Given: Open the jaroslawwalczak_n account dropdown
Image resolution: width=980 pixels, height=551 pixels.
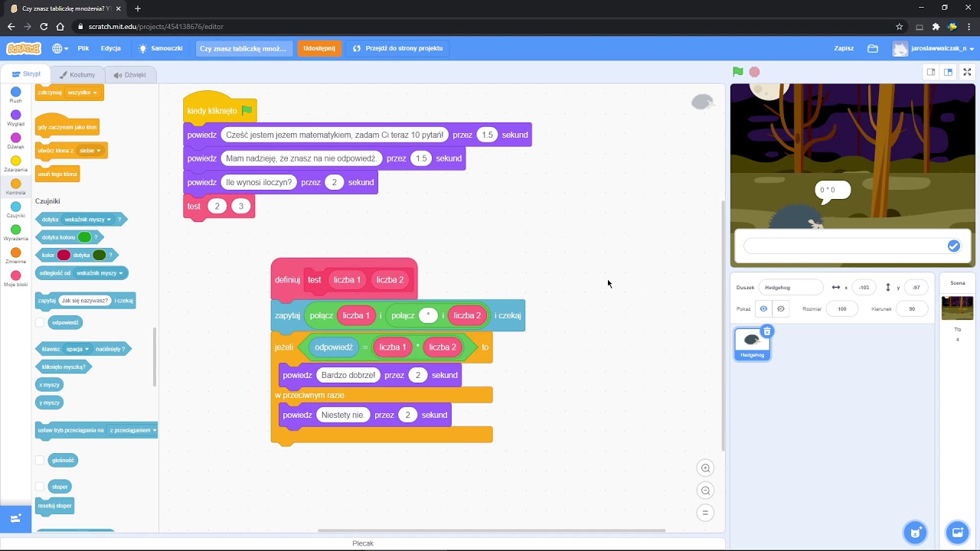Looking at the screenshot, I should tap(933, 48).
